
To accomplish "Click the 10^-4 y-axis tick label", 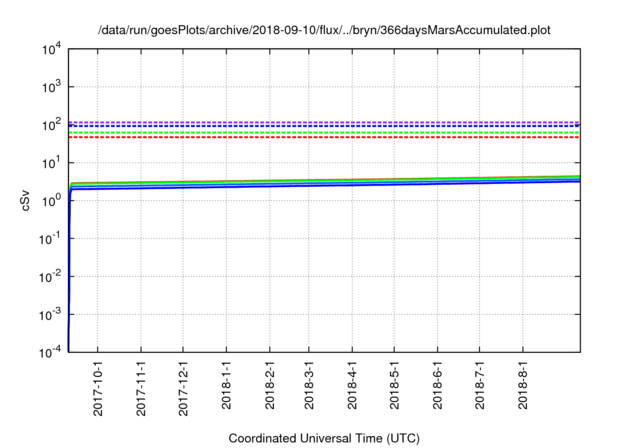I will [50, 351].
